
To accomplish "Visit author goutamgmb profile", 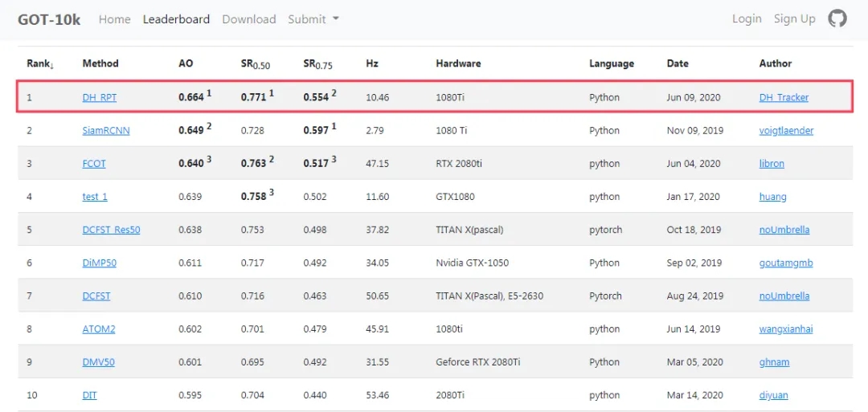I will pos(785,263).
